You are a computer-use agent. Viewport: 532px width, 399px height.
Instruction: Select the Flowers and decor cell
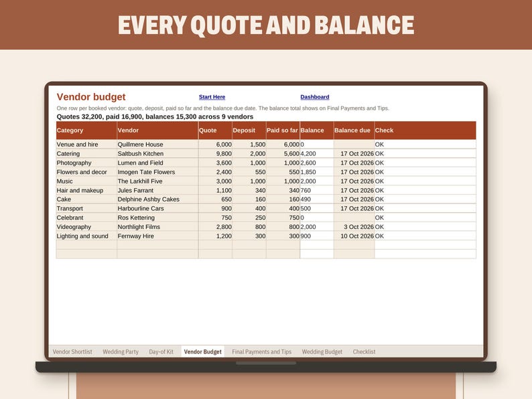[86, 172]
